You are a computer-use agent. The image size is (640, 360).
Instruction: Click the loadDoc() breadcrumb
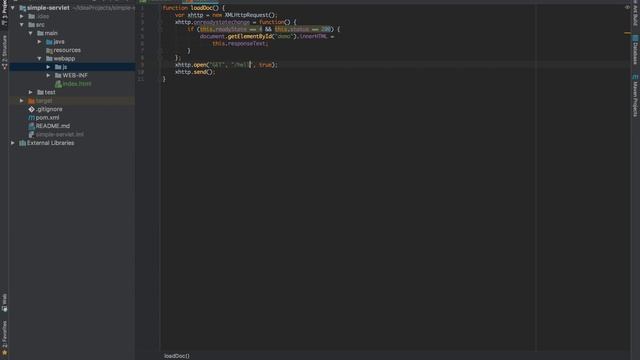click(x=177, y=356)
